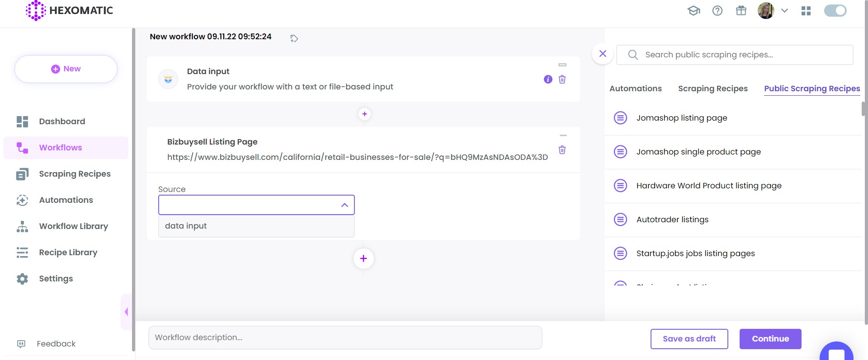868x360 pixels.
Task: Open the help question mark icon
Action: [x=717, y=10]
